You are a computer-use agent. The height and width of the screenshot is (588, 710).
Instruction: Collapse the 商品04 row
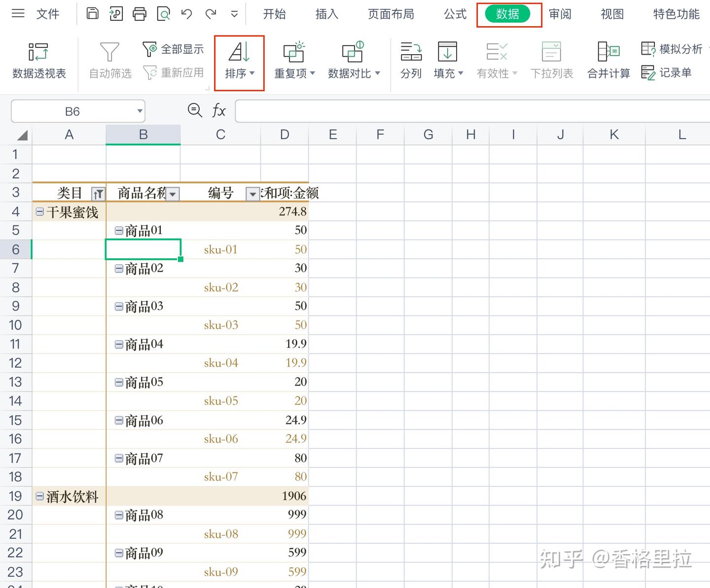pos(119,344)
